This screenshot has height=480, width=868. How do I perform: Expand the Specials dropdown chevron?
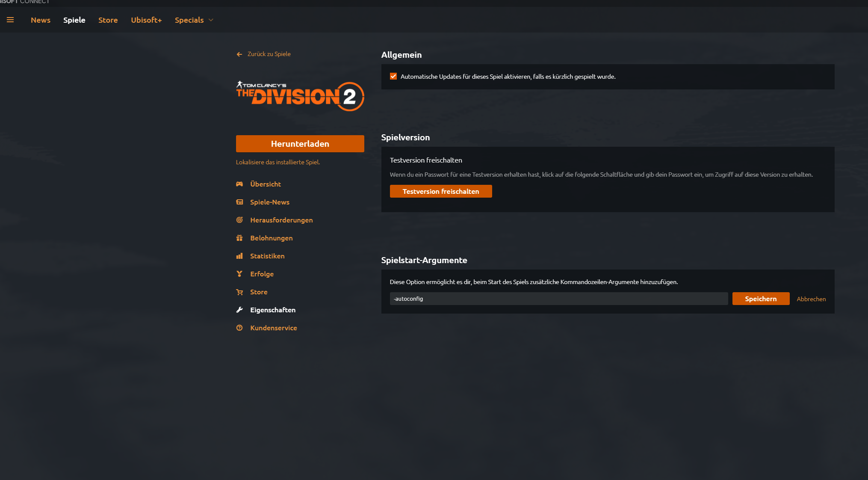tap(211, 20)
